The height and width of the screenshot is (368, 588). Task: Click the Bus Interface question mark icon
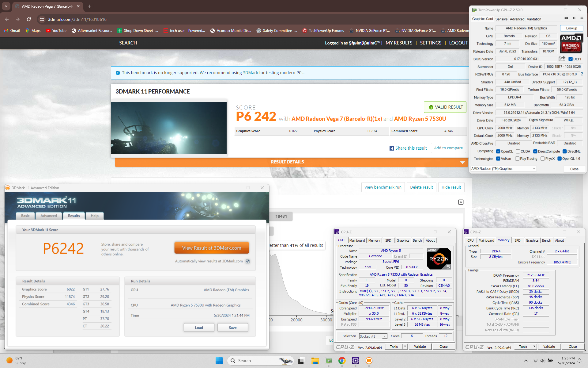[582, 74]
